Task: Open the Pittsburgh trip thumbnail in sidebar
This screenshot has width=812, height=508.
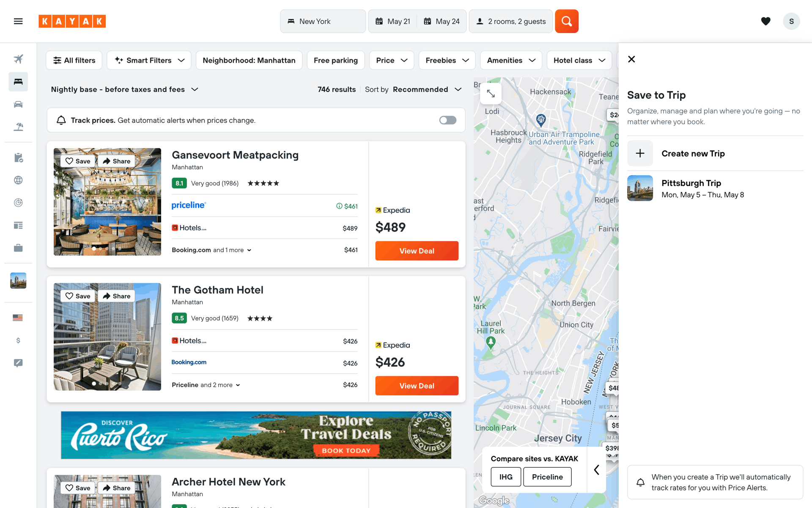Action: (18, 281)
